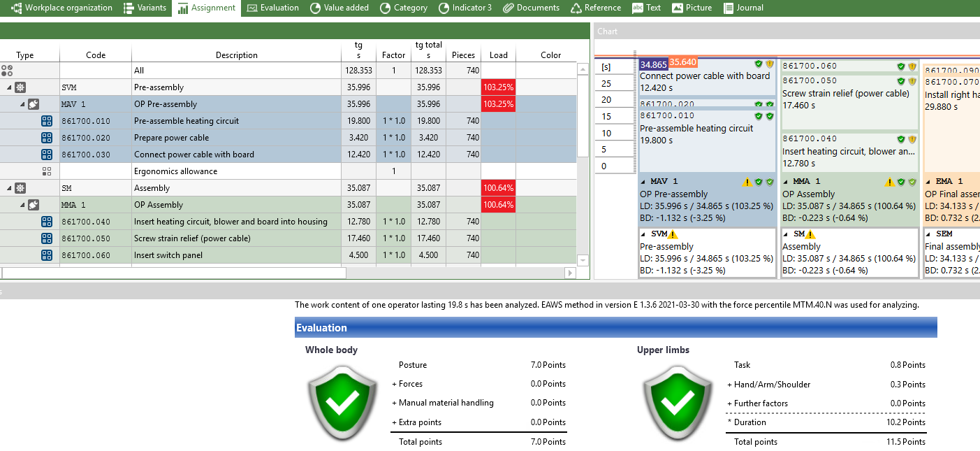Screen dimensions: 980x451
Task: Click the red 103.25% load cell for SVM
Action: coord(498,87)
